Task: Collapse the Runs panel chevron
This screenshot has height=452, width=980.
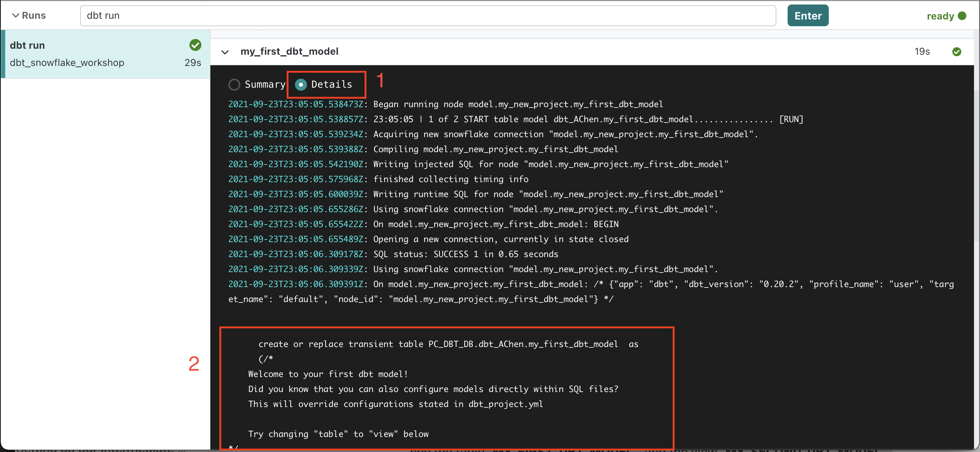Action: 15,16
